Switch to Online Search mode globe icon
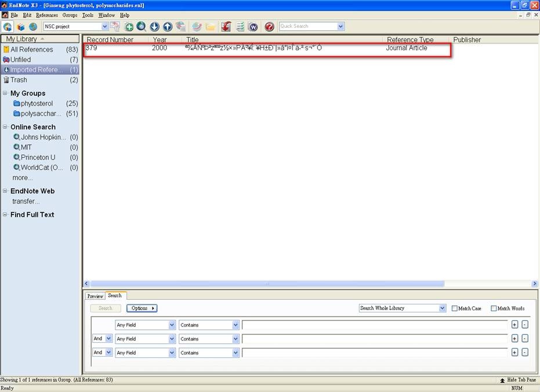 tap(32, 27)
